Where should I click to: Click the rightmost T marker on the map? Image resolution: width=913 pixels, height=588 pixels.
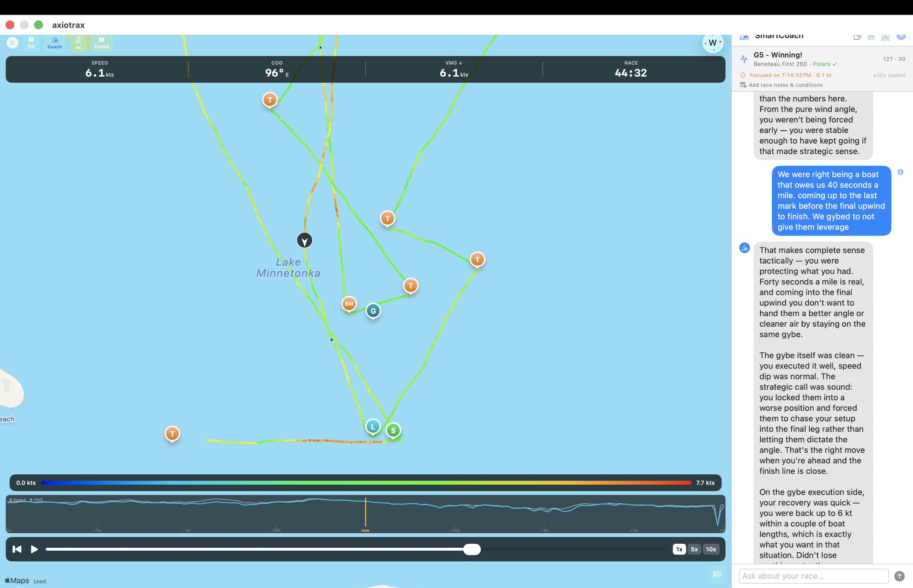pos(477,260)
